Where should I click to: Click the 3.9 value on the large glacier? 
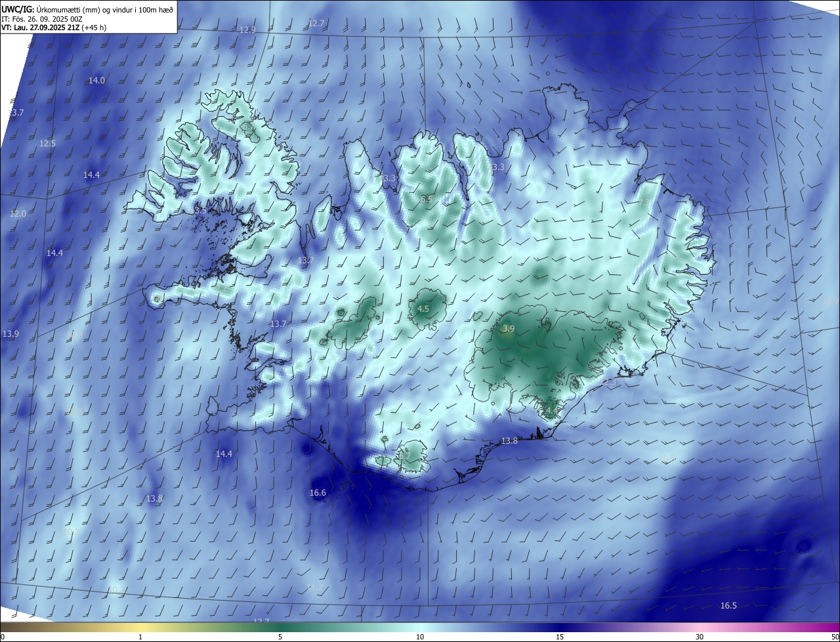pos(509,328)
